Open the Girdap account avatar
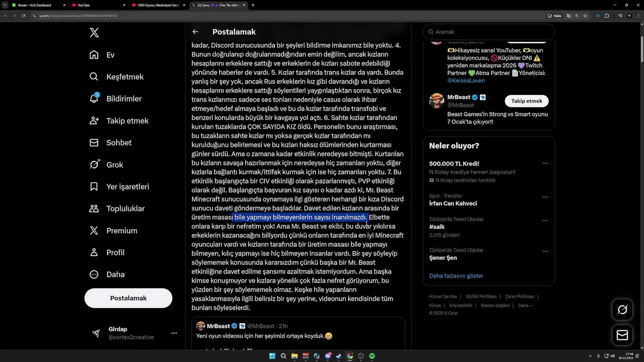The height and width of the screenshot is (362, 644). coord(96,333)
